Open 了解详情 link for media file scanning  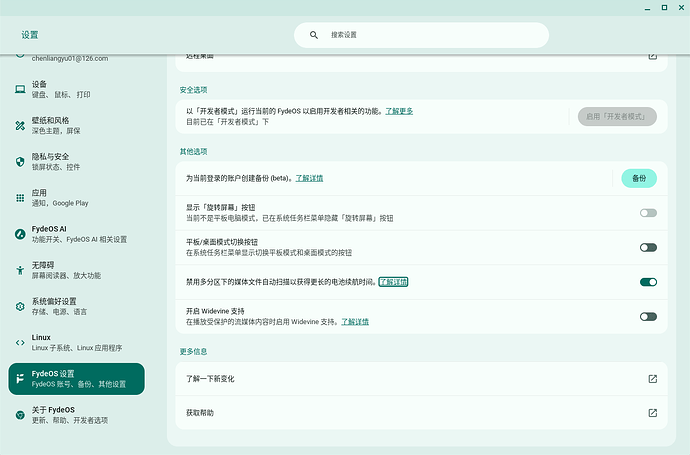coord(393,282)
